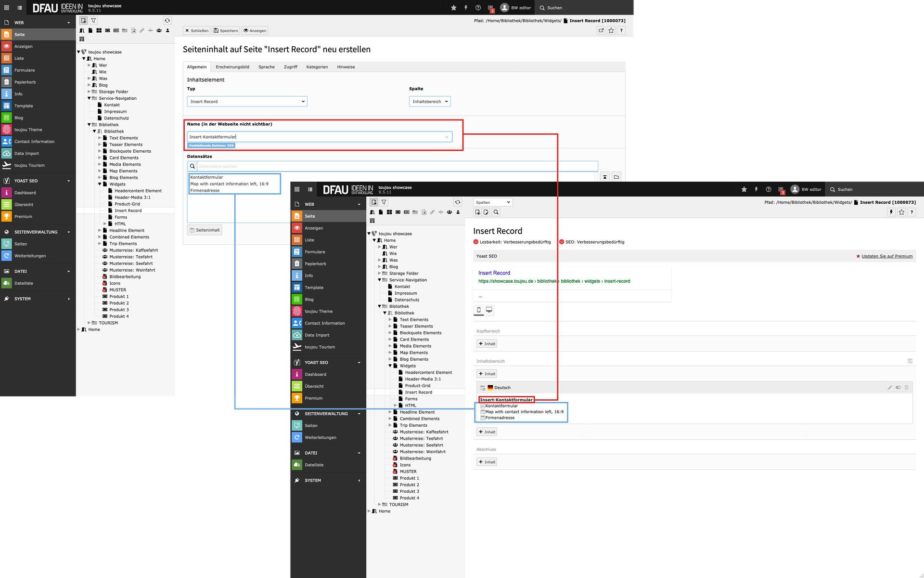The width and height of the screenshot is (924, 578).
Task: Open the Kategorien tab
Action: pyautogui.click(x=317, y=67)
